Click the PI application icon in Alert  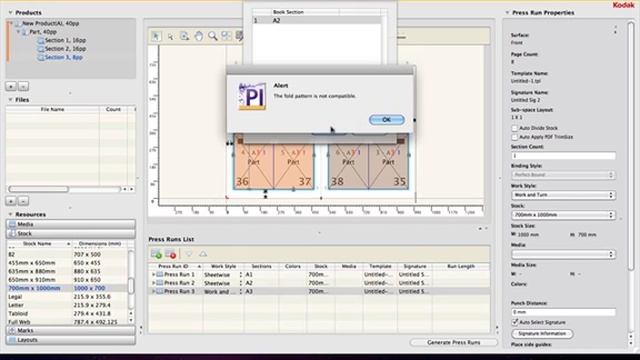pyautogui.click(x=252, y=96)
